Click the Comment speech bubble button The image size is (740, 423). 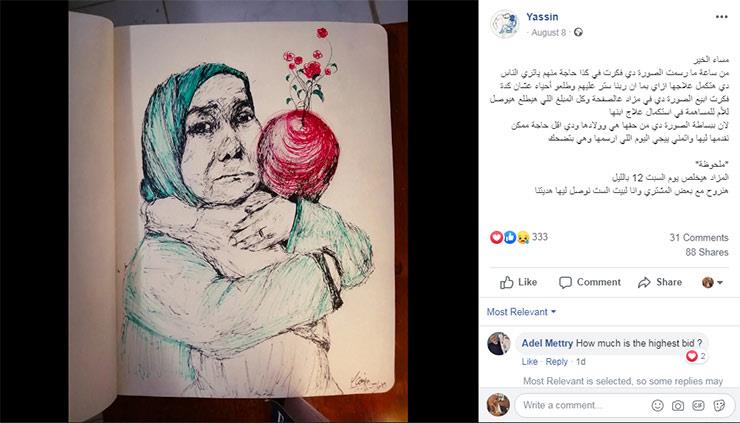coord(590,282)
